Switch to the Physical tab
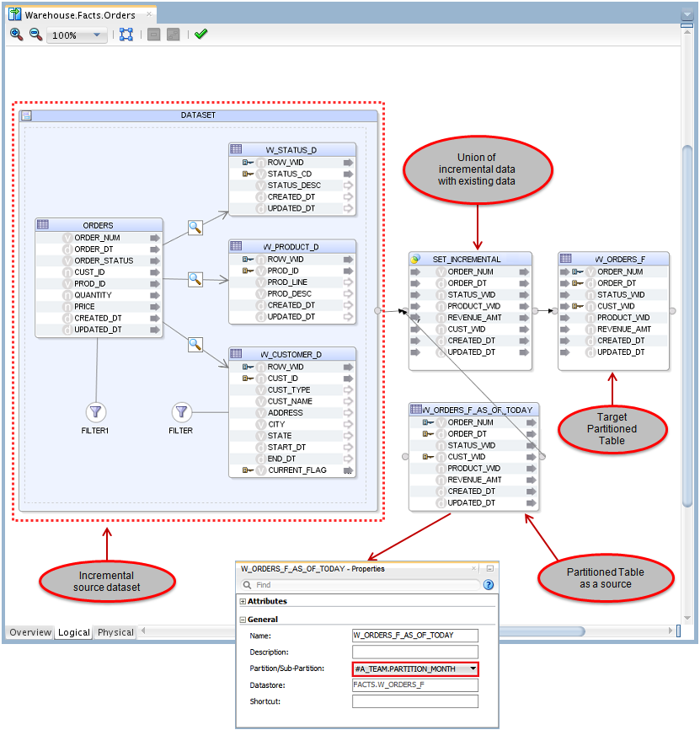700x730 pixels. pyautogui.click(x=115, y=632)
